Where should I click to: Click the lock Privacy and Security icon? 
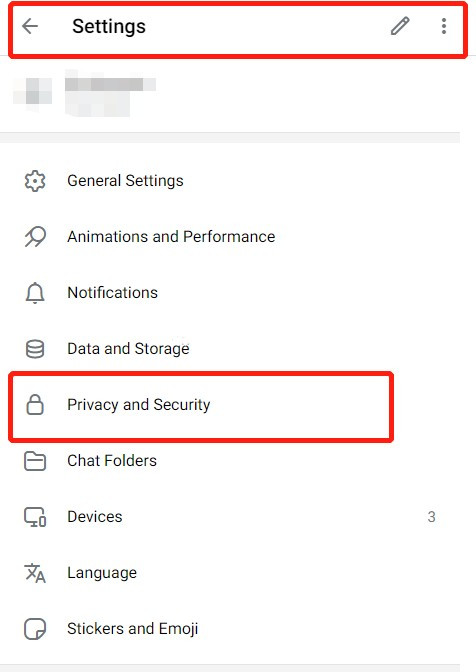[x=35, y=405]
